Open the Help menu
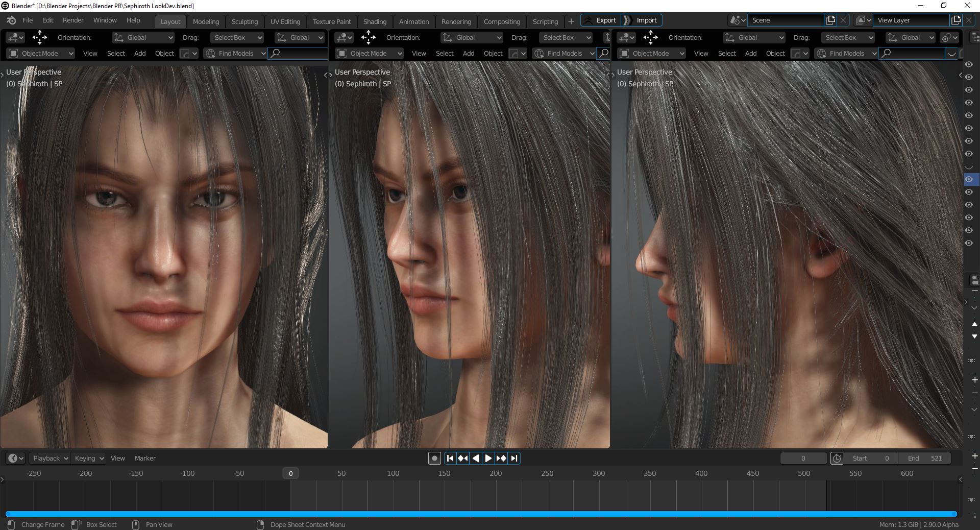 (133, 20)
